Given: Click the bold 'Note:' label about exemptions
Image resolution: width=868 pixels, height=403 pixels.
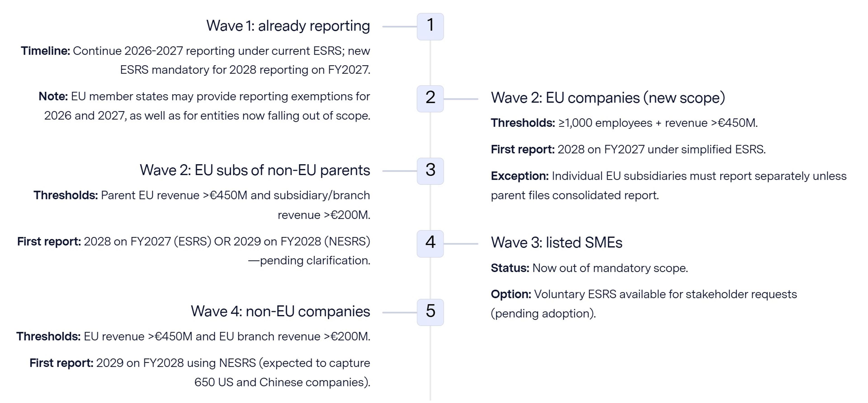Looking at the screenshot, I should 53,96.
